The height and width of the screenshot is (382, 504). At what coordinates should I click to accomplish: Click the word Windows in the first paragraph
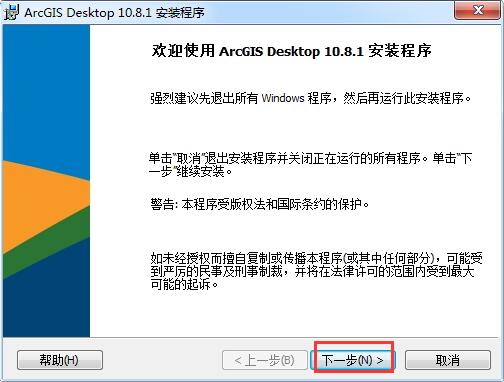pyautogui.click(x=283, y=98)
